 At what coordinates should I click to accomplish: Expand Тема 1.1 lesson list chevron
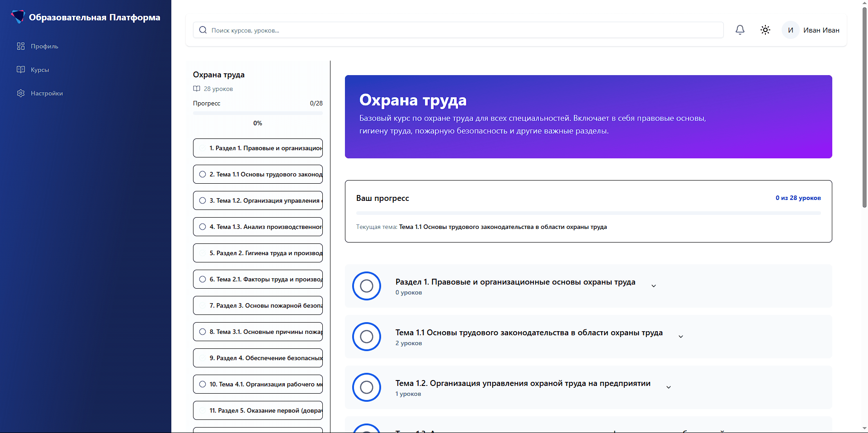coord(681,337)
